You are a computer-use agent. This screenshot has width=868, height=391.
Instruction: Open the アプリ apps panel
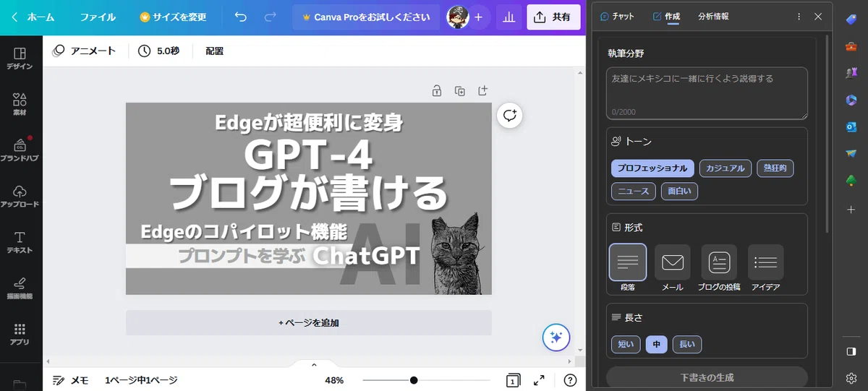[x=20, y=334]
